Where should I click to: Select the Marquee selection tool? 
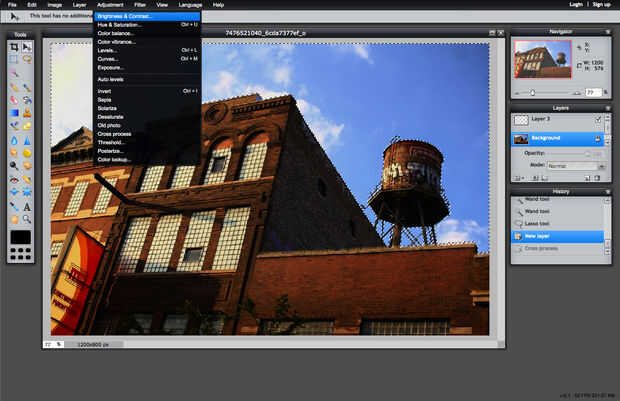coord(14,60)
